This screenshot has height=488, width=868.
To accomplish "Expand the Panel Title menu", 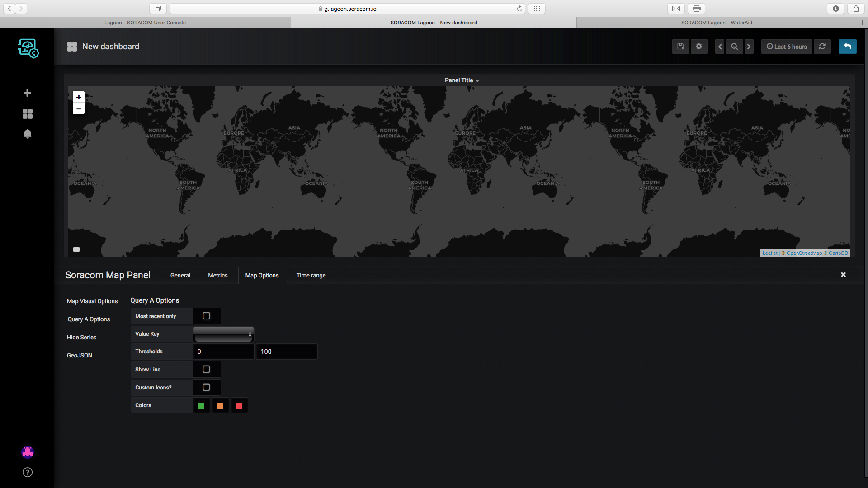I will [462, 80].
